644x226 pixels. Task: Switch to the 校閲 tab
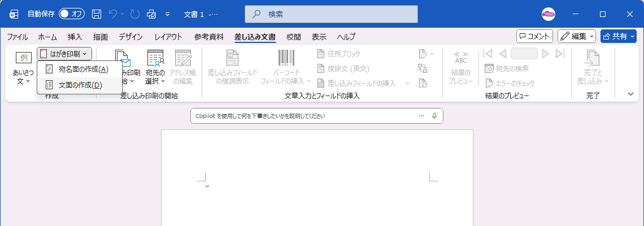294,37
